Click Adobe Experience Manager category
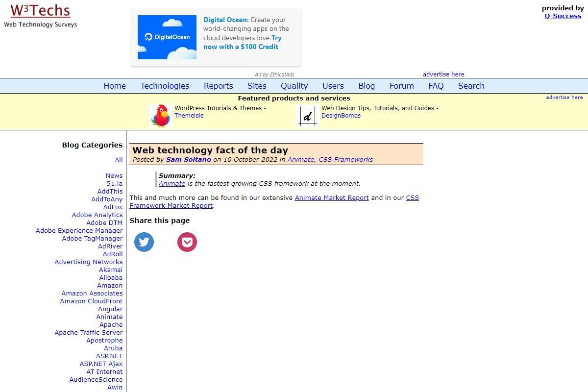588x392 pixels. click(x=79, y=230)
